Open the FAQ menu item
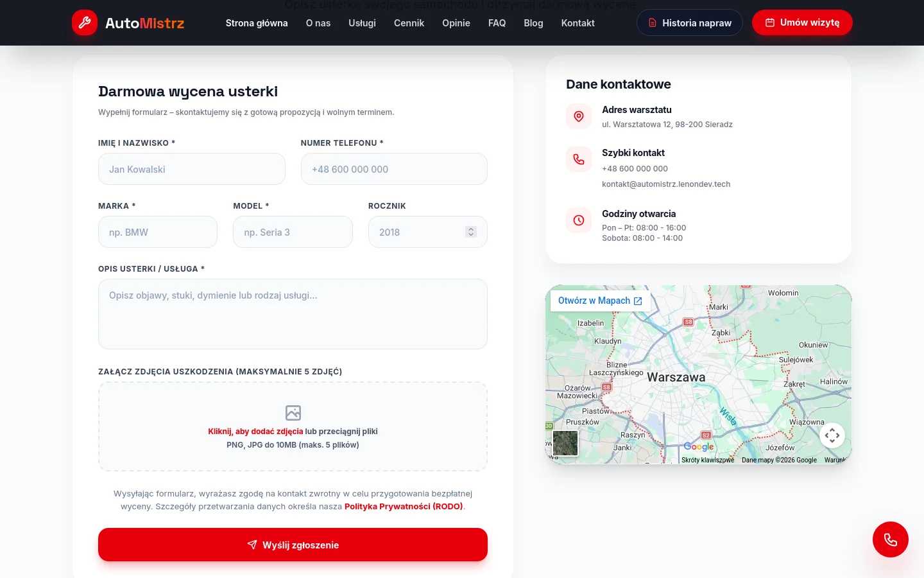 pyautogui.click(x=497, y=23)
